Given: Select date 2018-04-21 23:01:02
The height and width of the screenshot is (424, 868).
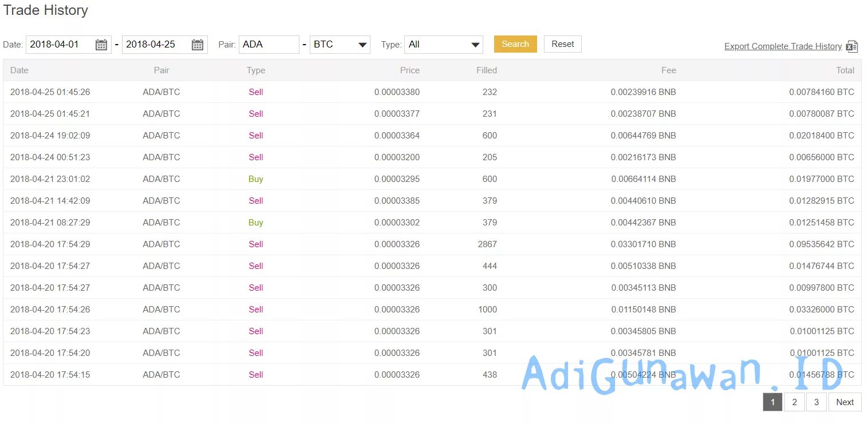Looking at the screenshot, I should coord(50,179).
